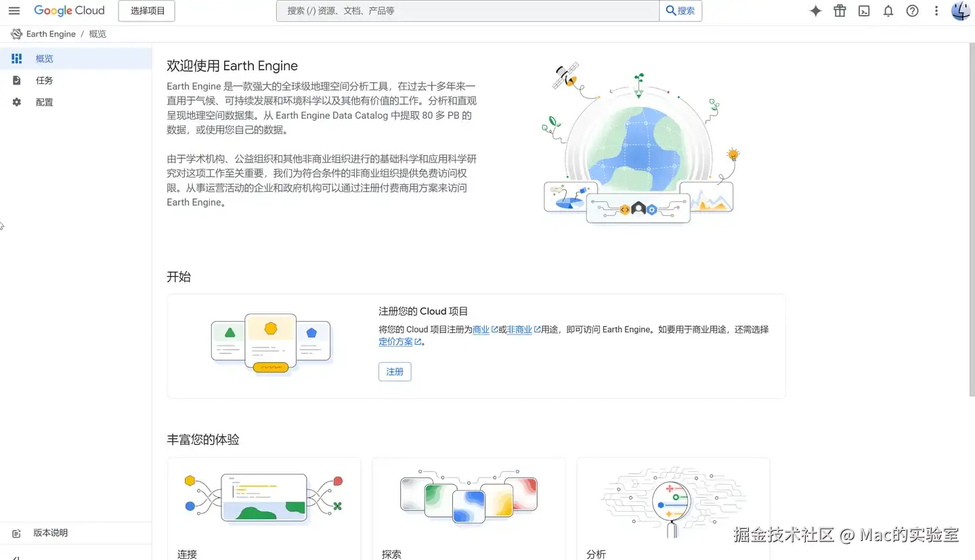
Task: Open the three-dot settings menu
Action: 936,11
